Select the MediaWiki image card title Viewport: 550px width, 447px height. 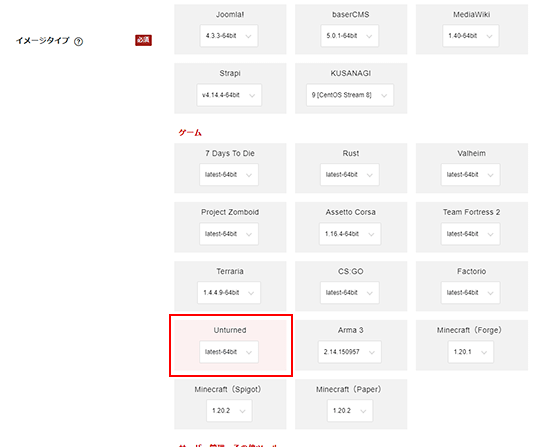(472, 15)
